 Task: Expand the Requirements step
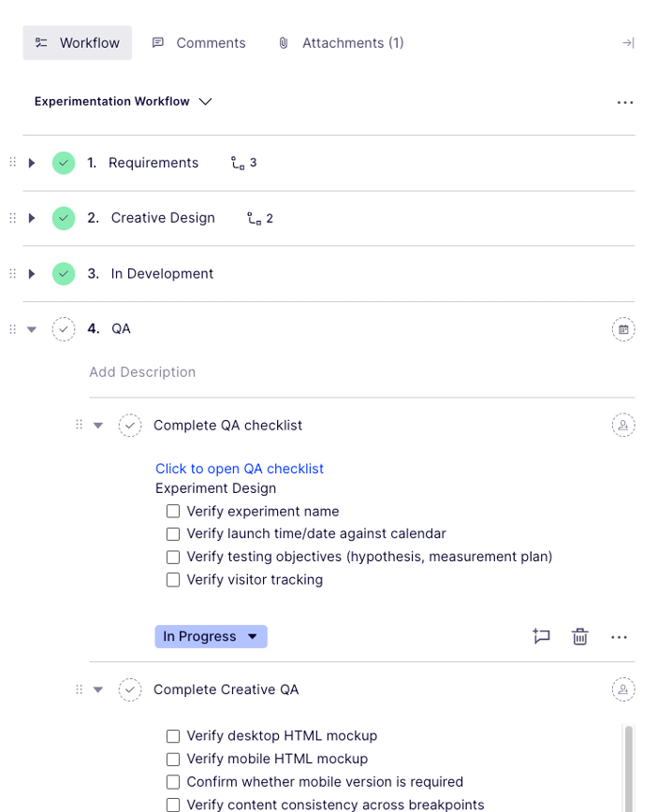coord(32,163)
